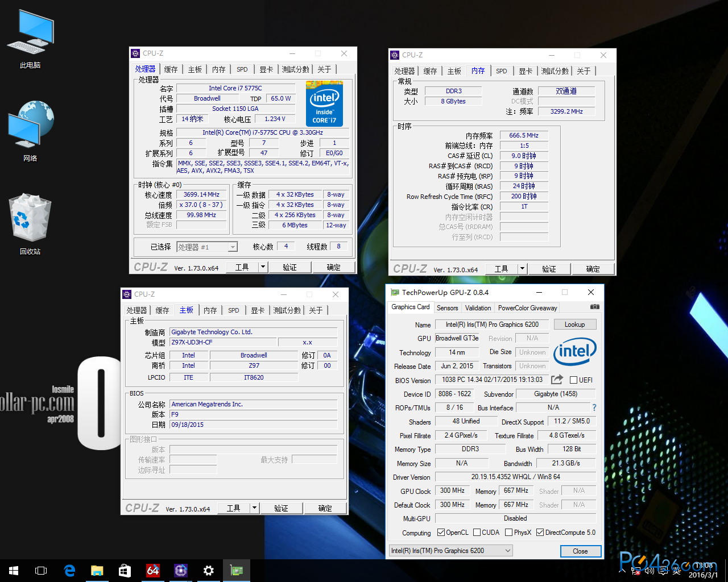Click the GPU-Z Name field Iris Pro Graphics 6200
Screen dimensions: 728x582
pos(492,325)
